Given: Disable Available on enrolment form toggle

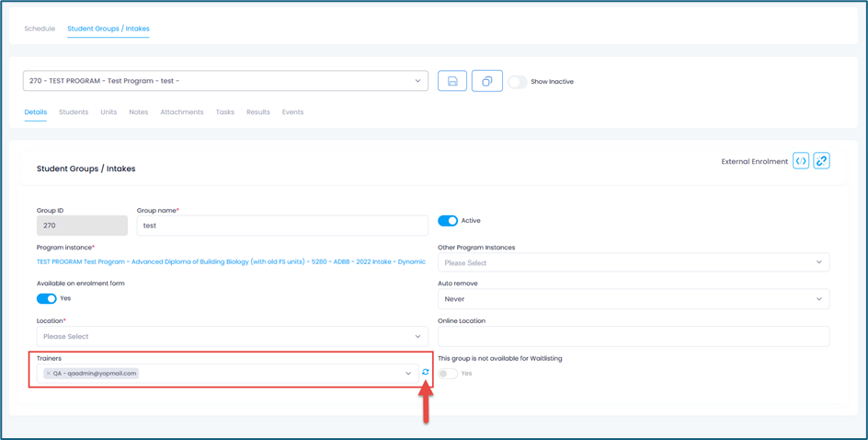Looking at the screenshot, I should click(46, 298).
